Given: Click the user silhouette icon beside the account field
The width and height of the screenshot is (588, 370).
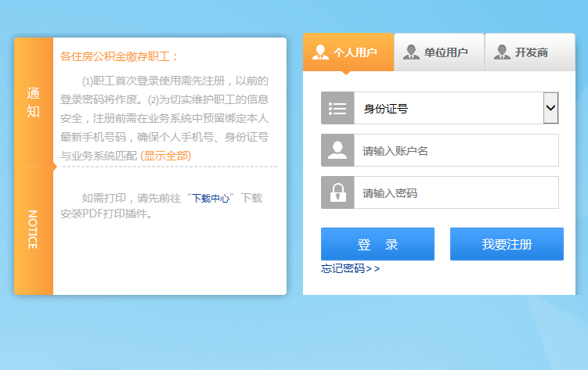Looking at the screenshot, I should (x=337, y=150).
